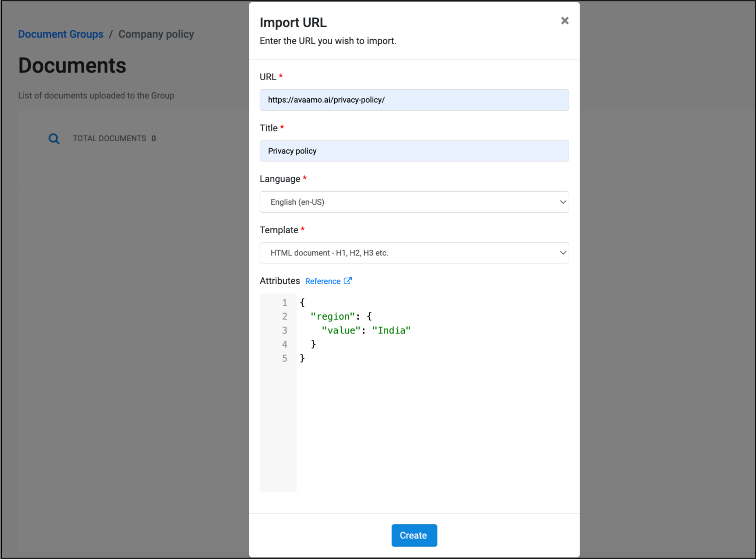Open the Reference attributes link
This screenshot has width=756, height=559.
(x=323, y=281)
